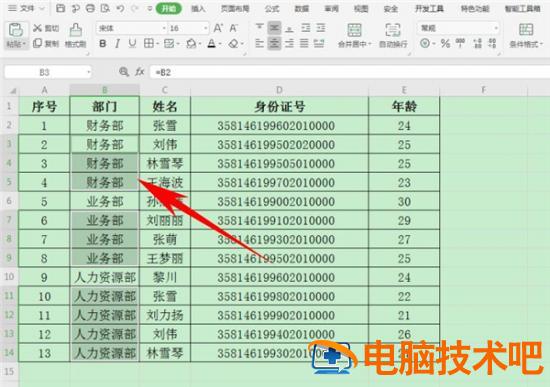550x387 pixels.
Task: Select cell containing 张雪 in row 2
Action: 165,126
